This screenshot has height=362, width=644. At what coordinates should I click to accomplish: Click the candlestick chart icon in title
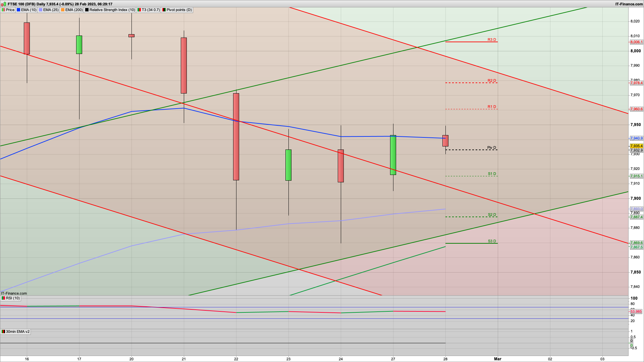[x=4, y=4]
